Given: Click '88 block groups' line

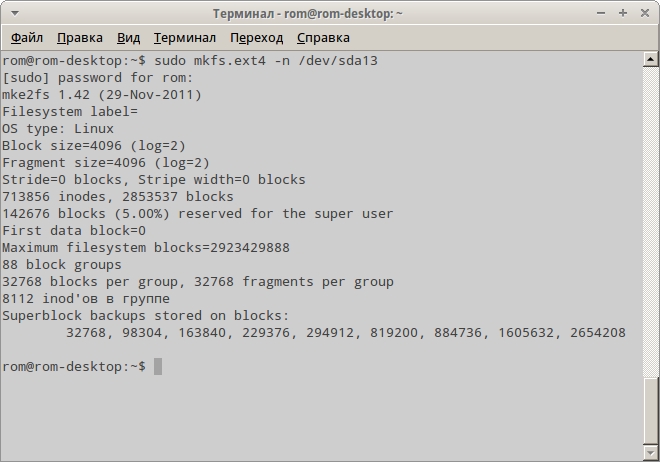Looking at the screenshot, I should tap(62, 265).
